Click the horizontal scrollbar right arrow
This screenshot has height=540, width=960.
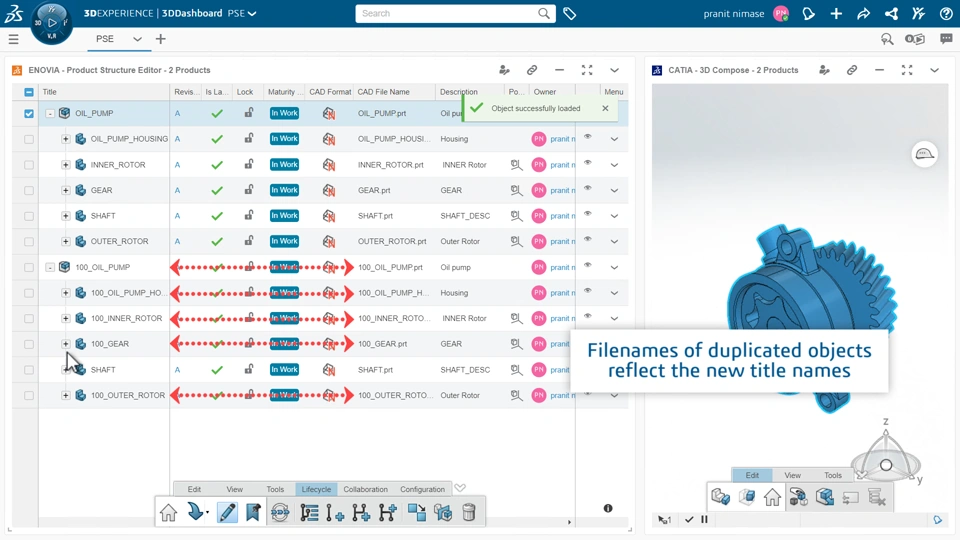tap(569, 522)
